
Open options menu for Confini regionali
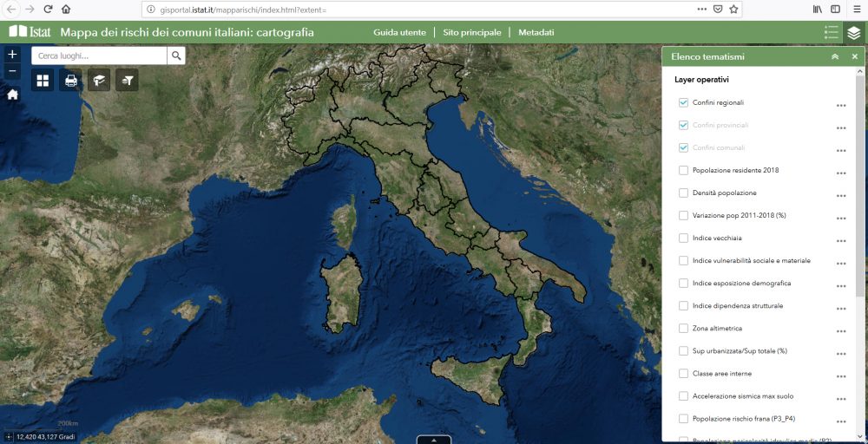point(841,106)
